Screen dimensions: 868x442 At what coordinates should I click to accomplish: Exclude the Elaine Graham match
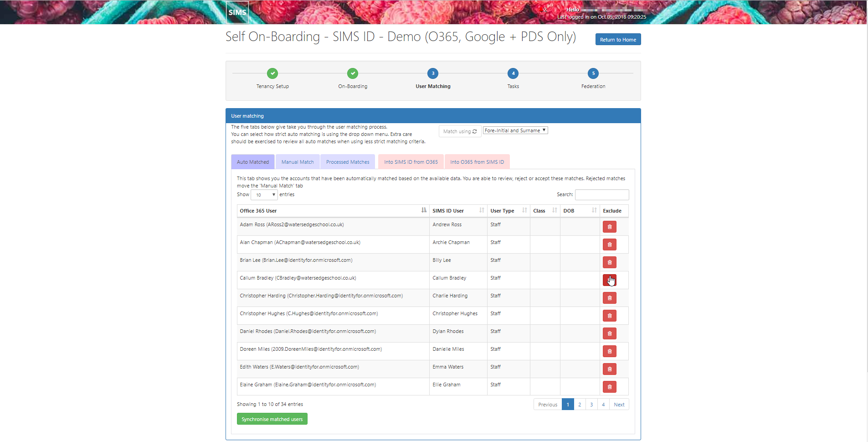pyautogui.click(x=609, y=387)
